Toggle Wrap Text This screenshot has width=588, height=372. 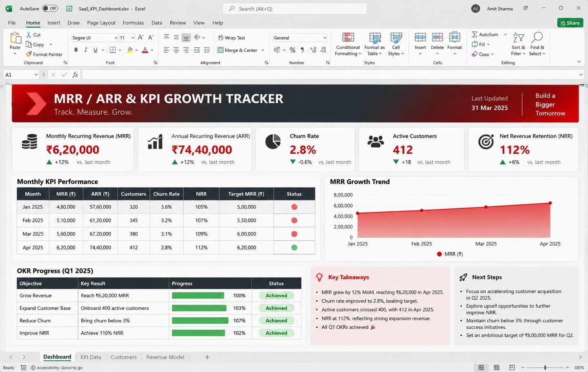[232, 38]
